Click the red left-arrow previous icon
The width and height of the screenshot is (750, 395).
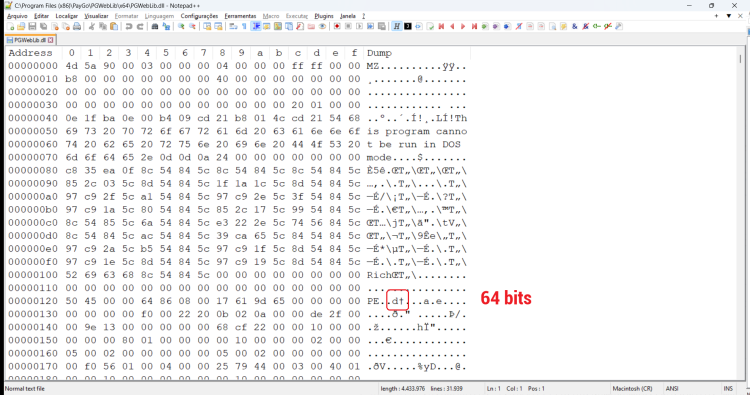[x=452, y=26]
